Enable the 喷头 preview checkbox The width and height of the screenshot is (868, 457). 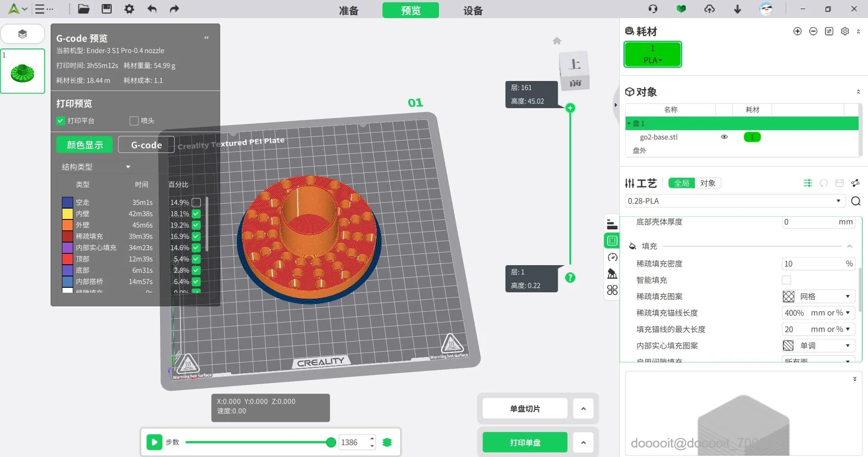(133, 121)
